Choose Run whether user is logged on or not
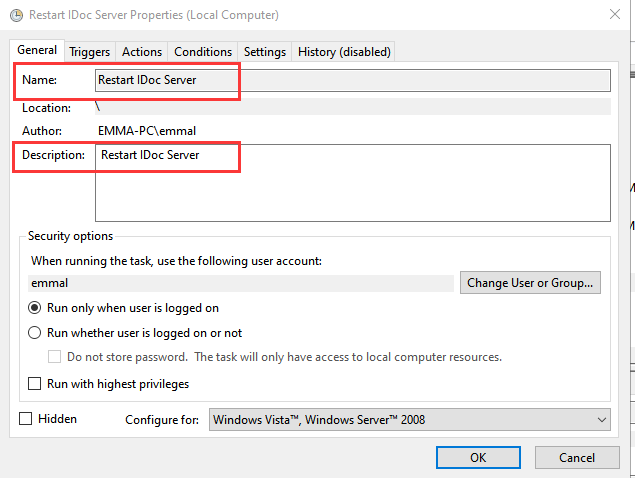Image resolution: width=635 pixels, height=478 pixels. [35, 333]
